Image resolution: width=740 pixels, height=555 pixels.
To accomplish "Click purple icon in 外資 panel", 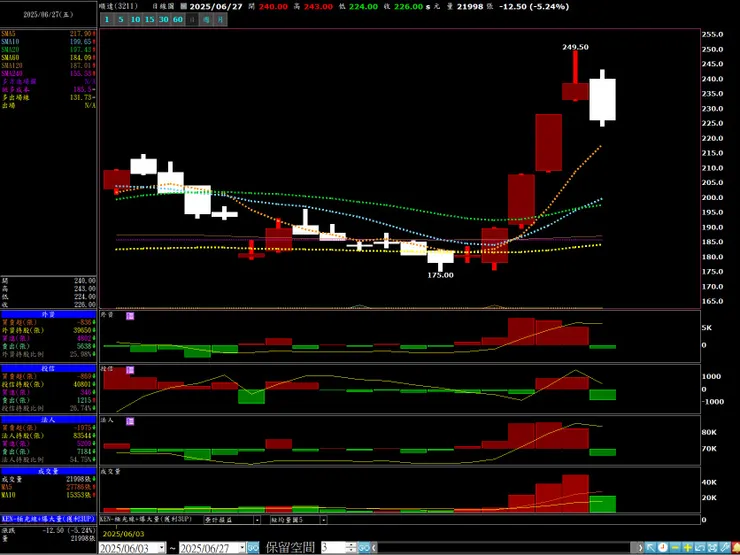I will [x=130, y=316].
